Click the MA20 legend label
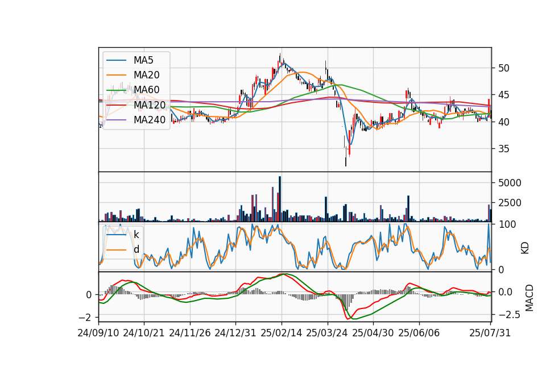This screenshot has width=546, height=392. pyautogui.click(x=146, y=75)
